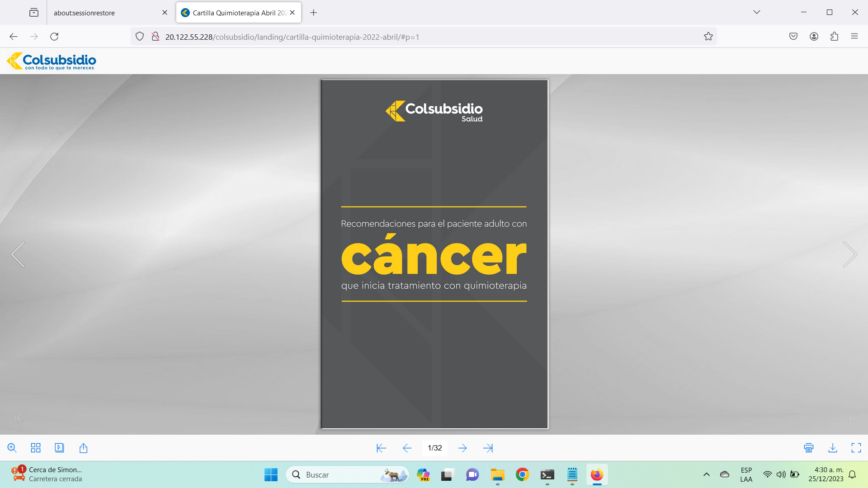
Task: Jump to first page of flipbook
Action: point(381,448)
